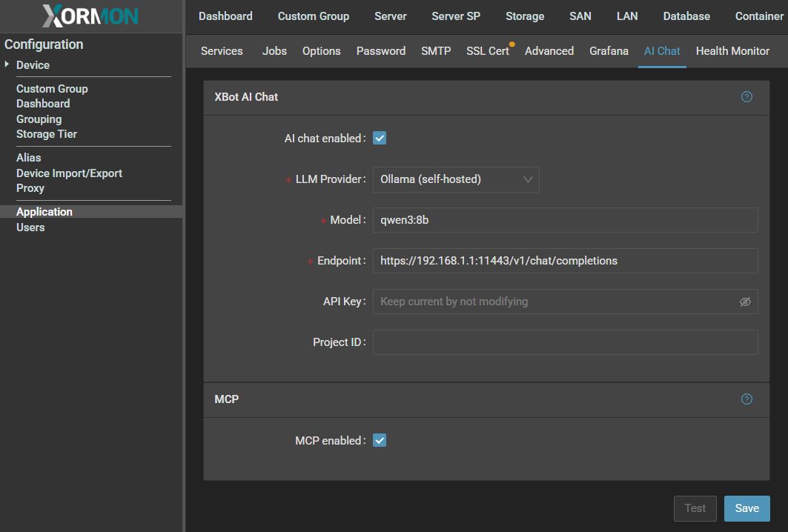
Task: Go to the Database menu
Action: 686,16
